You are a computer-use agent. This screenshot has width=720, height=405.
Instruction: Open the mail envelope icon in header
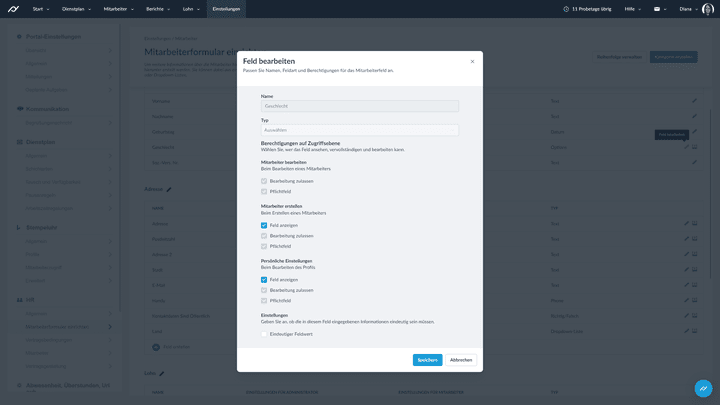(657, 9)
